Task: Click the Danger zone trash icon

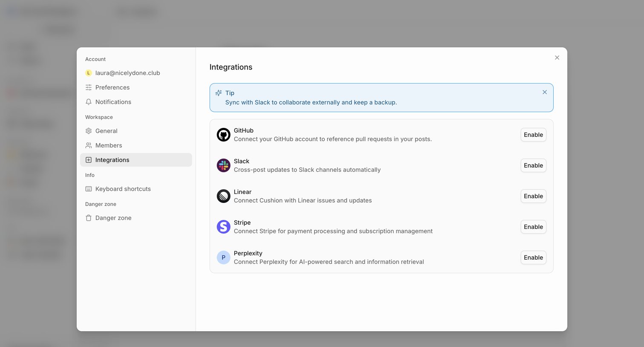Action: [89, 218]
